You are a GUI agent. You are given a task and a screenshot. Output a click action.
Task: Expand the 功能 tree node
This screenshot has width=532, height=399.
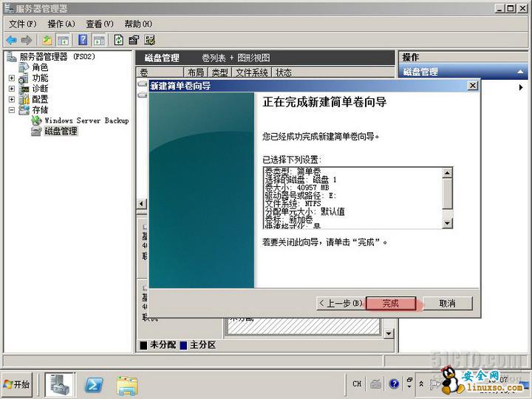12,78
